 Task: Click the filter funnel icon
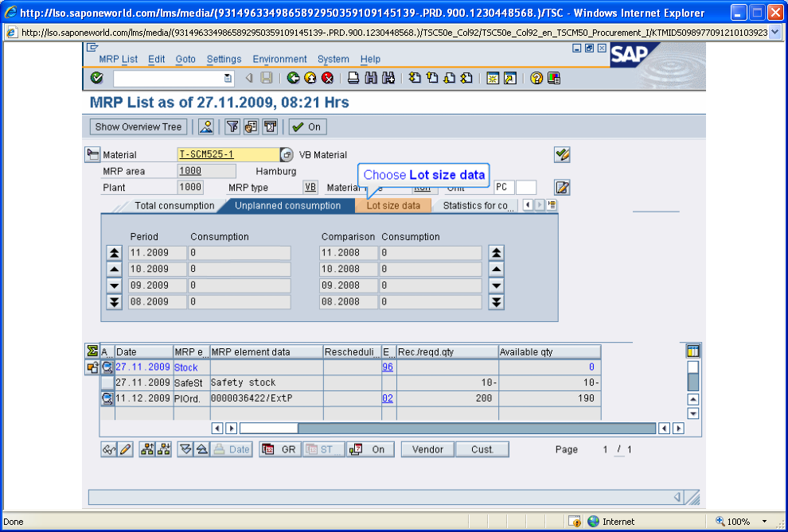(x=232, y=127)
